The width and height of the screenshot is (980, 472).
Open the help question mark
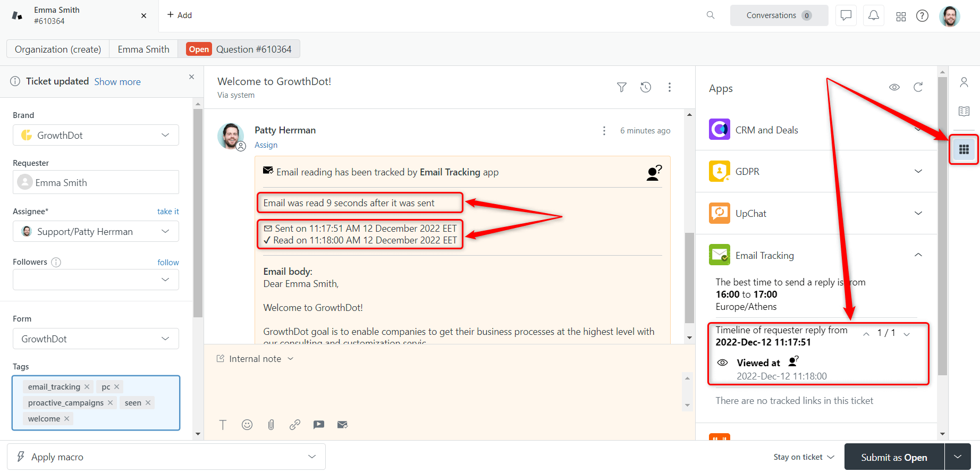tap(922, 16)
